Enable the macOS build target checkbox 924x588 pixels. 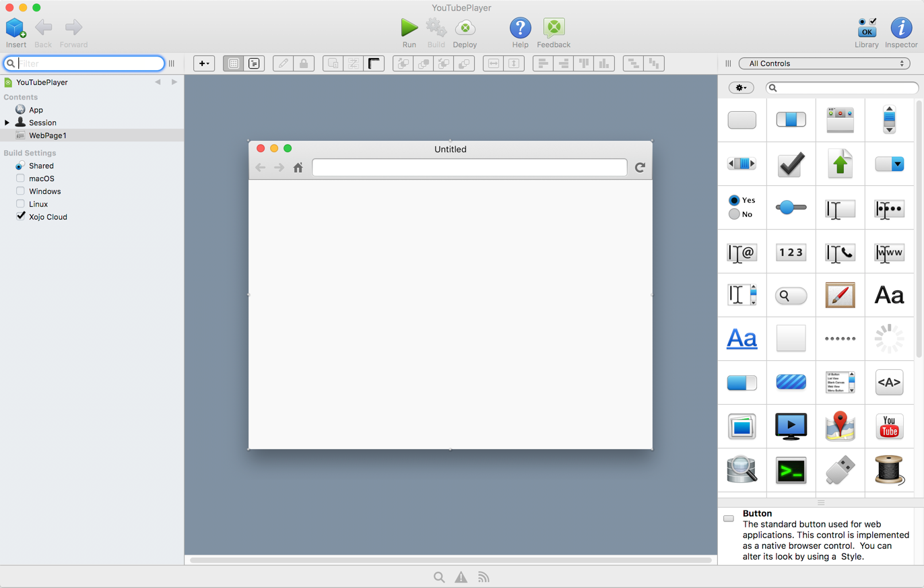20,178
